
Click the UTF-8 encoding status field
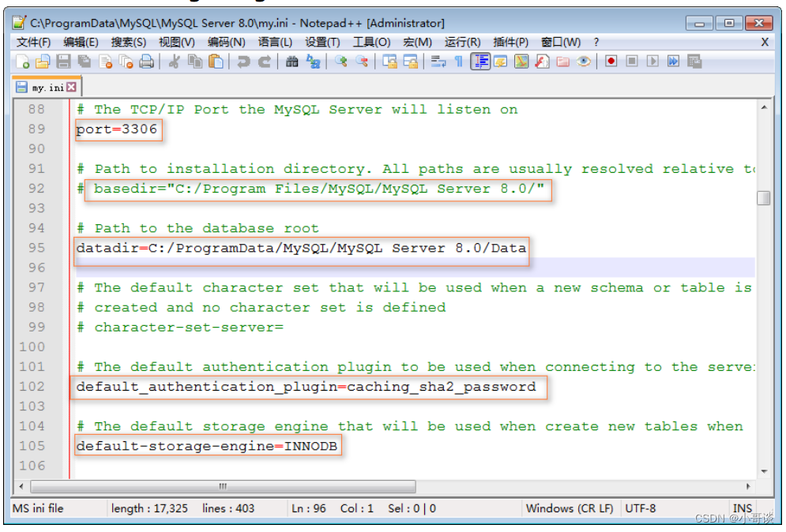[640, 508]
